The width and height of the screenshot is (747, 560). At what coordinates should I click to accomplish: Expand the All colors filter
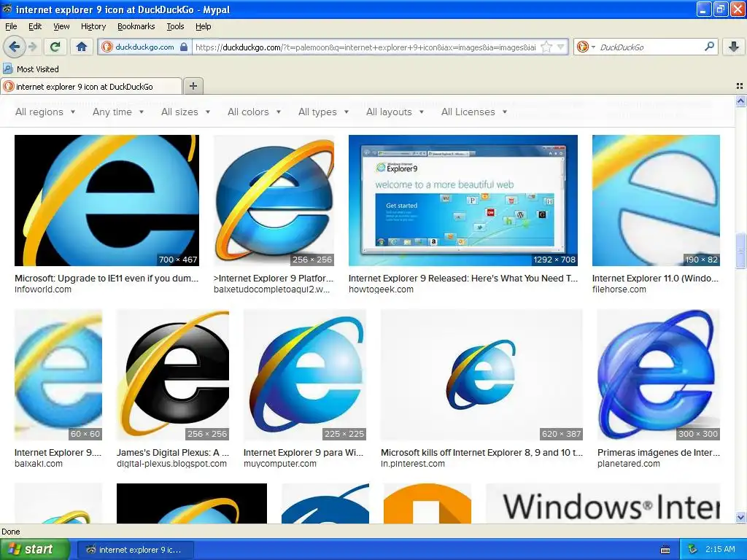pos(254,112)
